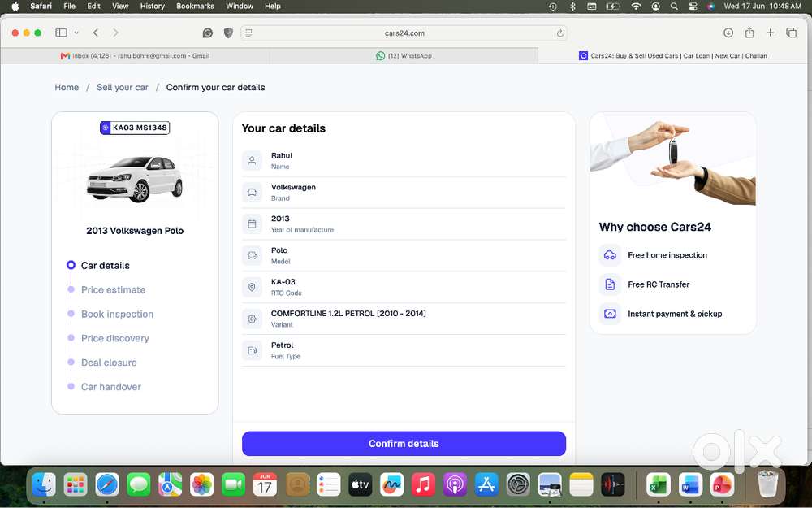Click the car icon beside Polo model
This screenshot has width=812, height=508.
pyautogui.click(x=252, y=255)
